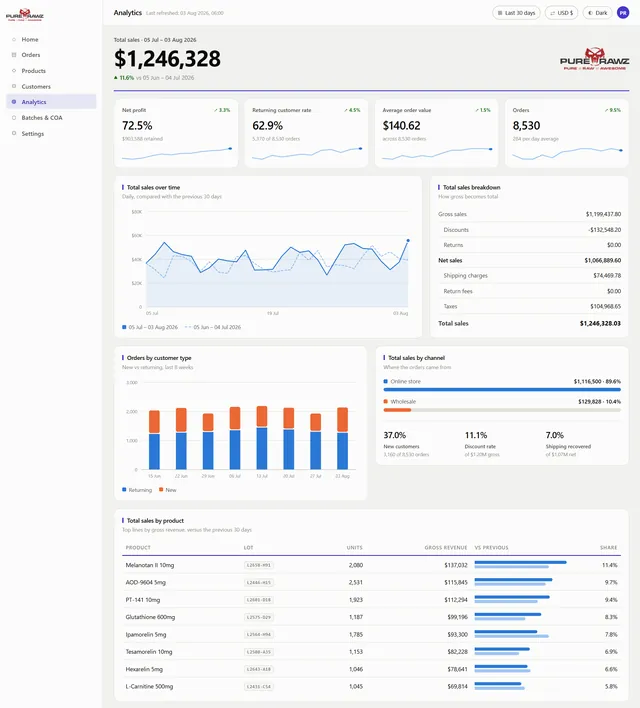Click the Wholesale progress bar
640x708 pixels.
[x=502, y=410]
